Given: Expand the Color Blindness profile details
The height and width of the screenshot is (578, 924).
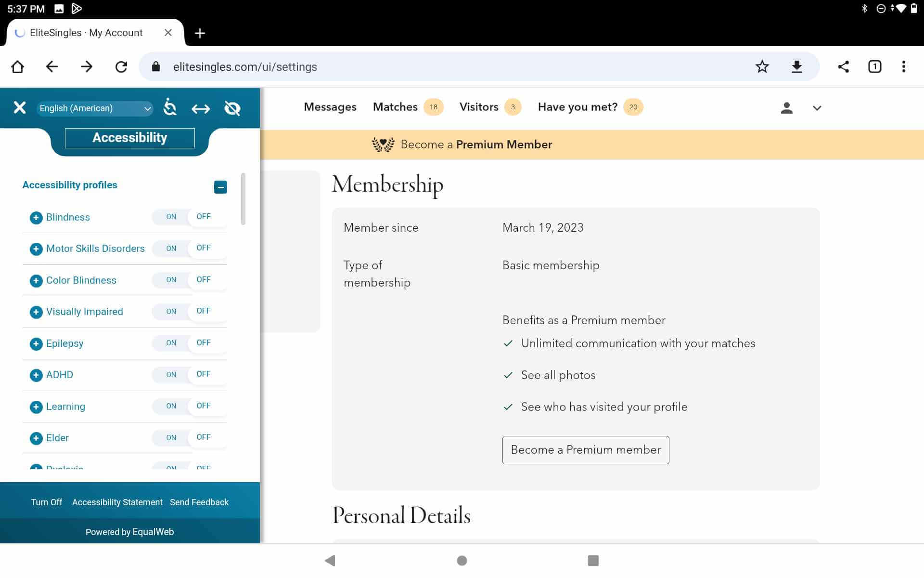Looking at the screenshot, I should tap(36, 281).
